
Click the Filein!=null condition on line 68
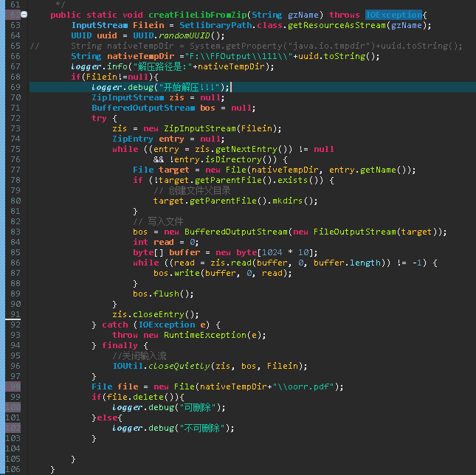(117, 77)
